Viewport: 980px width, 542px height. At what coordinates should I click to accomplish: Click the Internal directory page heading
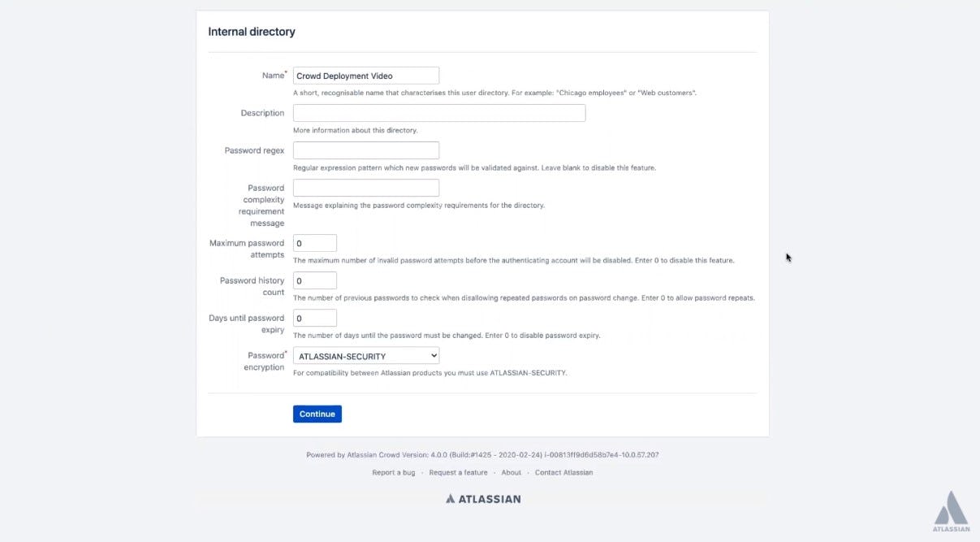[x=251, y=31]
